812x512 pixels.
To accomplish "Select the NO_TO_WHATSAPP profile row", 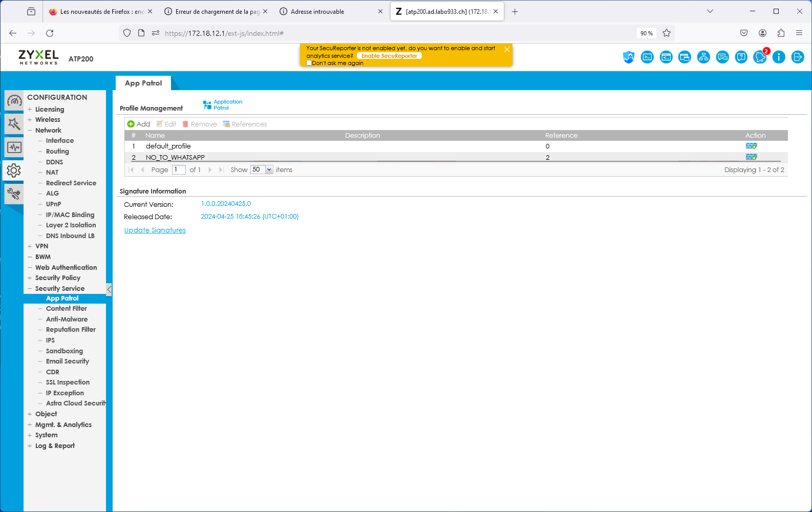I will click(x=456, y=157).
